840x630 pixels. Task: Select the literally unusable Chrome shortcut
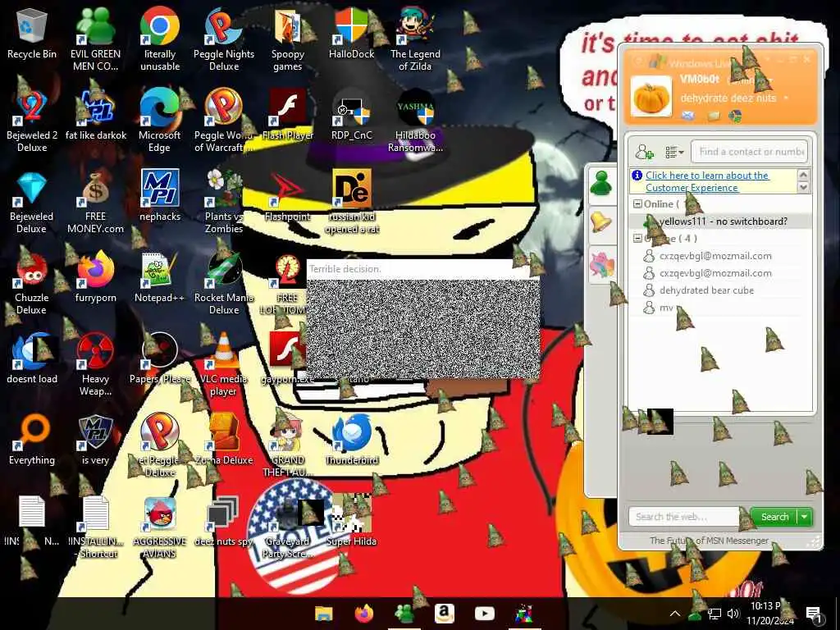(160, 39)
